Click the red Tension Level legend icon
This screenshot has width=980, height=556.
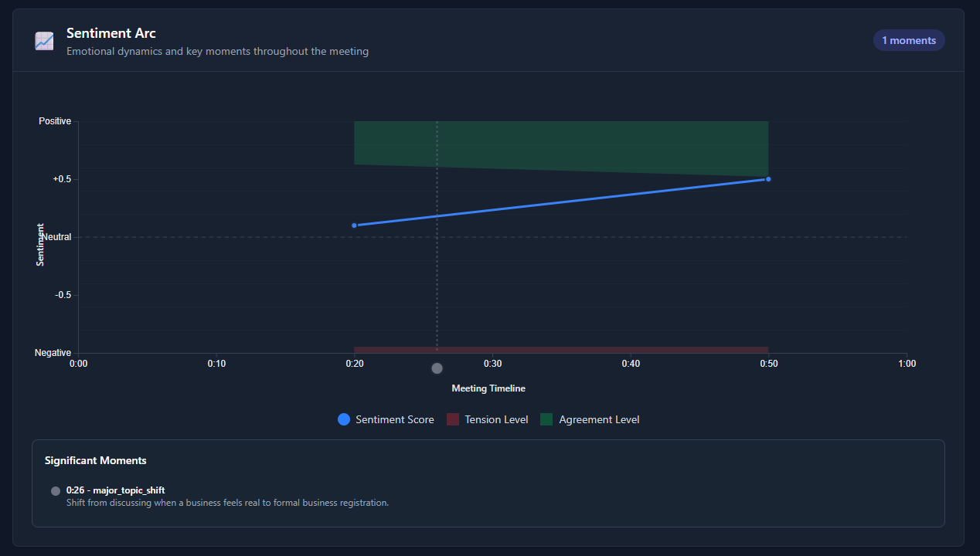tap(452, 419)
